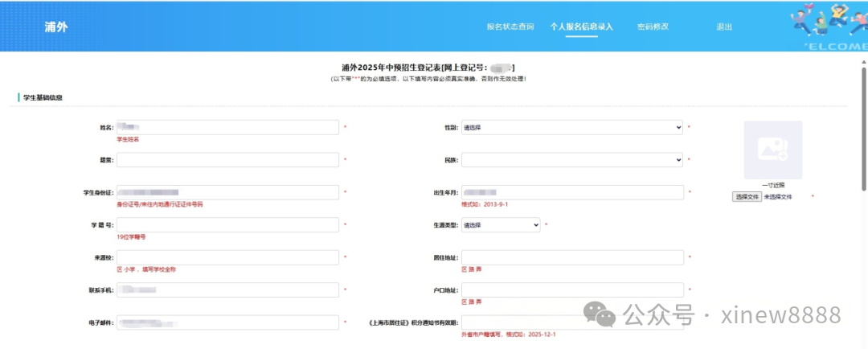868x349 pixels.
Task: Open 个人报名信息录入 tab
Action: click(581, 27)
